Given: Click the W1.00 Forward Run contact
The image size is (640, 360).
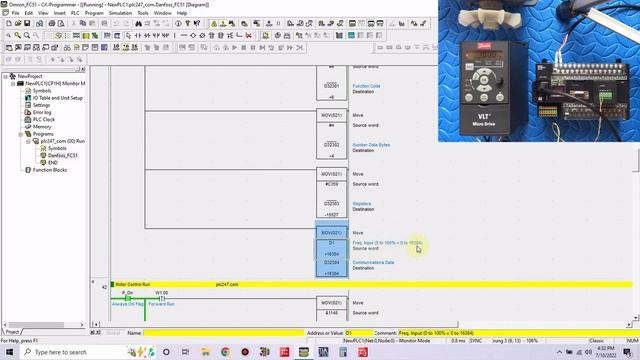Looking at the screenshot, I should (162, 298).
